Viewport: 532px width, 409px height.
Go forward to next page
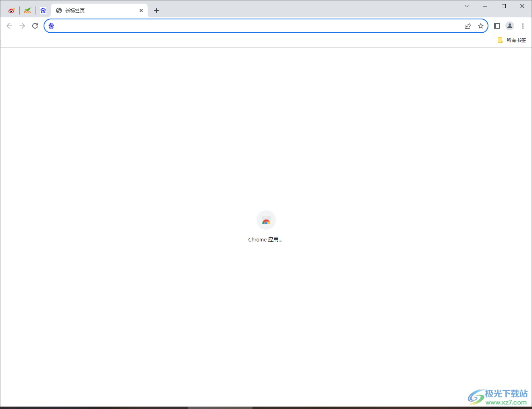click(x=22, y=26)
